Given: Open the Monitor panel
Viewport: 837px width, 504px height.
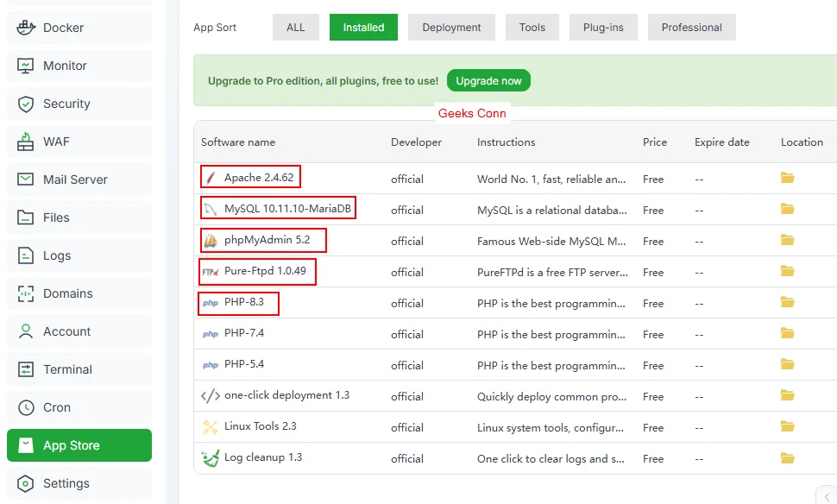Looking at the screenshot, I should [x=64, y=65].
